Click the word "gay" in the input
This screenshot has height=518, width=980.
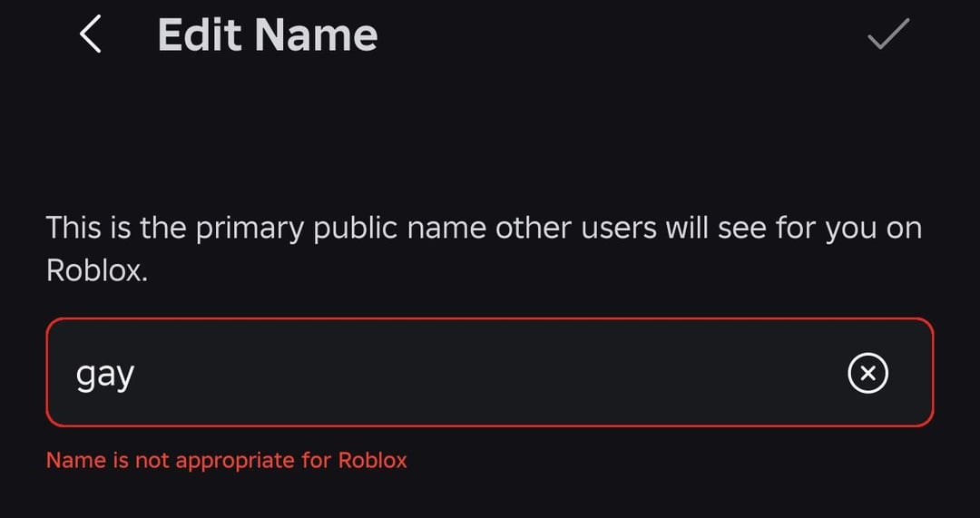[105, 375]
